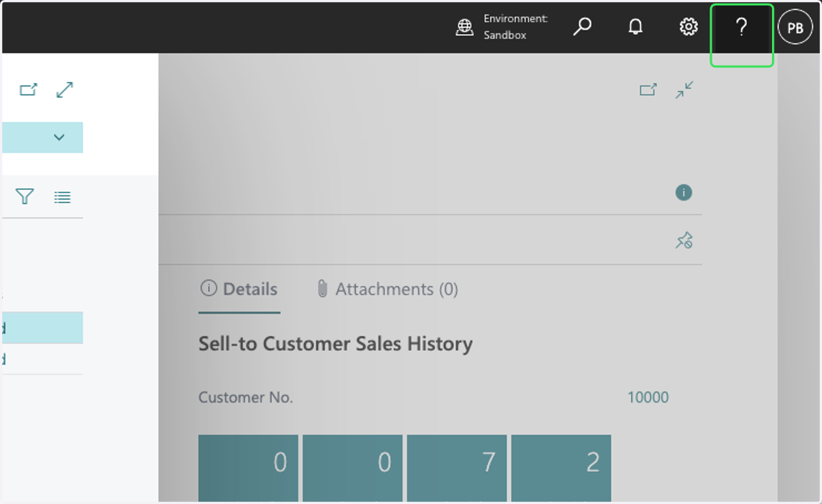Click the teal information circle icon
This screenshot has width=822, height=504.
click(x=684, y=192)
